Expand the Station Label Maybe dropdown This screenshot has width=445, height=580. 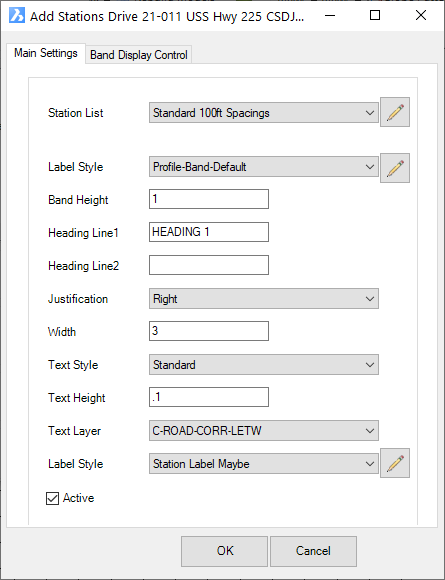[x=264, y=463]
